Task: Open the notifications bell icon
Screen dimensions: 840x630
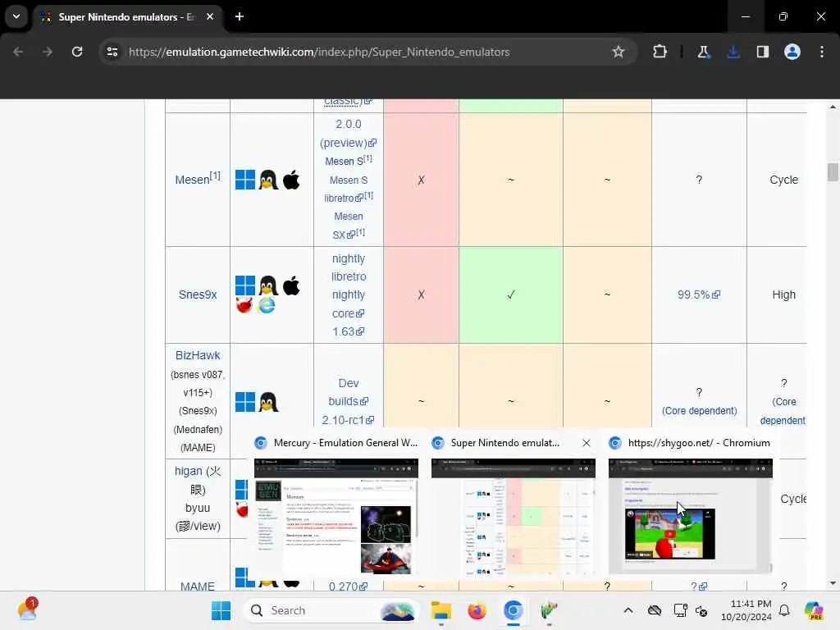Action: click(x=784, y=610)
